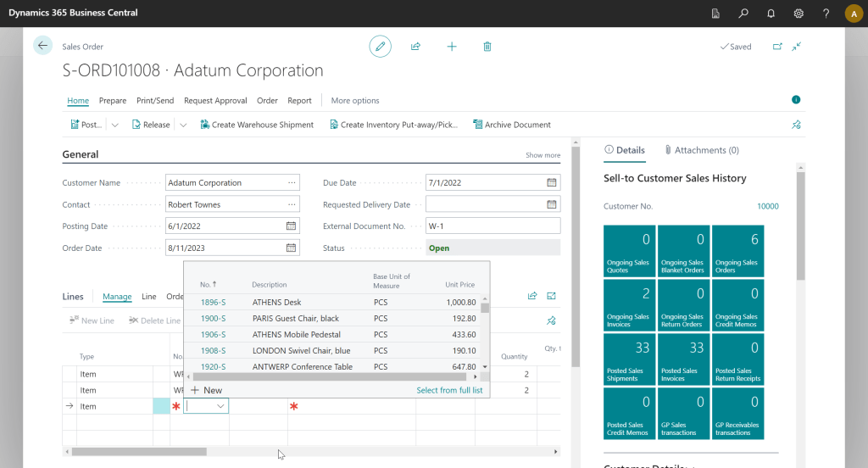Click the plus new record icon
This screenshot has width=868, height=468.
click(x=452, y=47)
